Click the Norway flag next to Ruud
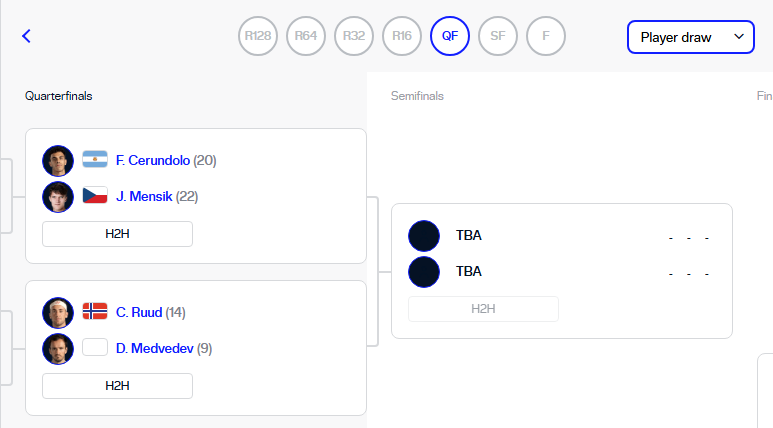The image size is (773, 428). (95, 311)
